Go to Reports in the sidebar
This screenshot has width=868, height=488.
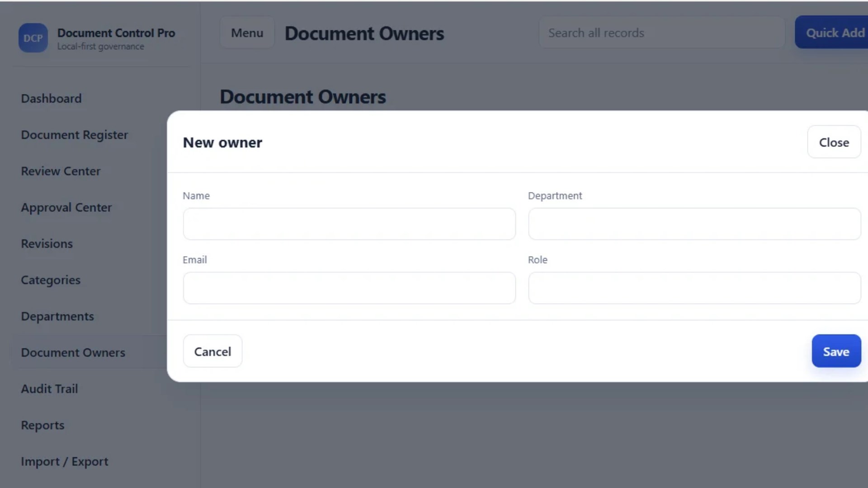[42, 425]
